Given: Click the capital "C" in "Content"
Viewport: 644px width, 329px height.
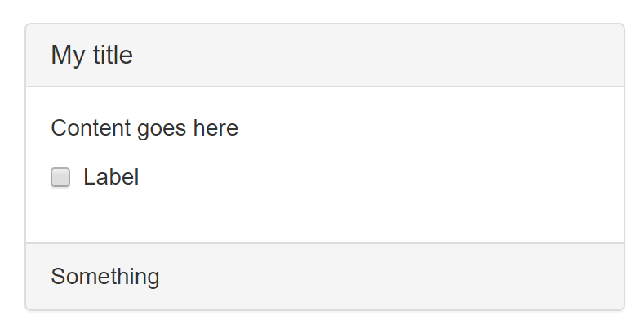Looking at the screenshot, I should (59, 128).
